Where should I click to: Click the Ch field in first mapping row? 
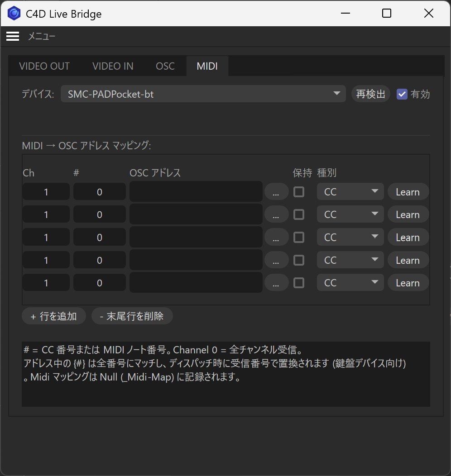click(x=46, y=192)
